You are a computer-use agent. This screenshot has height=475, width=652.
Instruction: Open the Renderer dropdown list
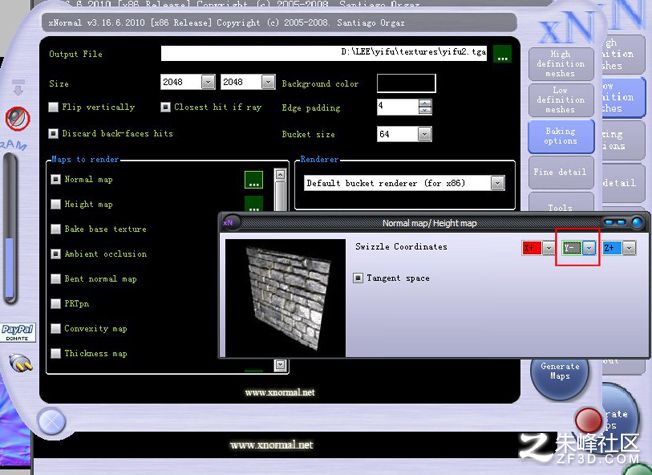click(x=497, y=183)
